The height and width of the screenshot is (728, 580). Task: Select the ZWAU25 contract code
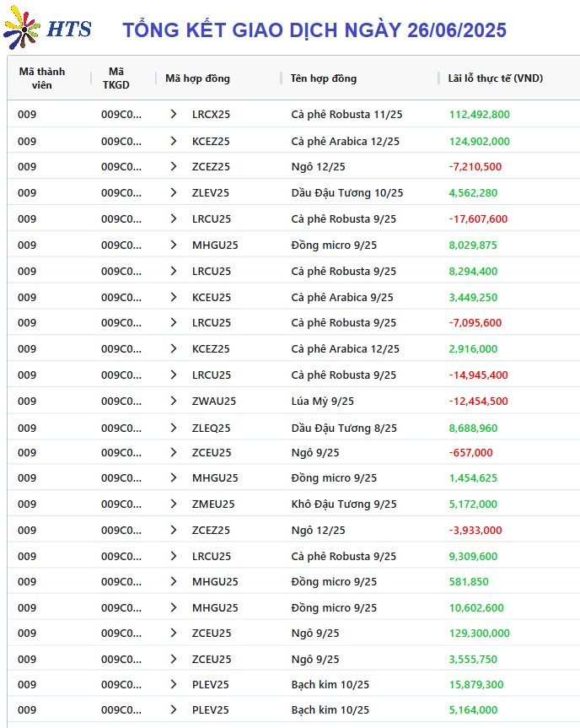tap(214, 402)
